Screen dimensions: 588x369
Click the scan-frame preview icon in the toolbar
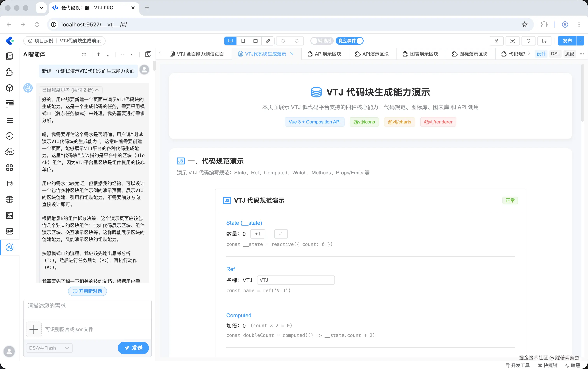(513, 41)
